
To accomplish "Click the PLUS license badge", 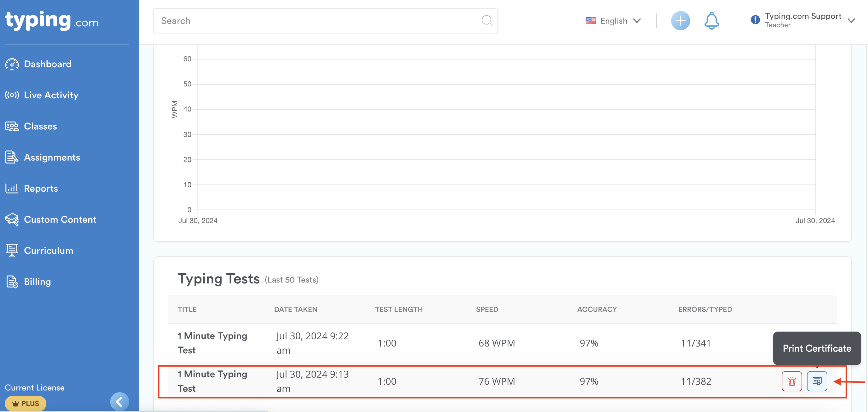I will pyautogui.click(x=26, y=403).
